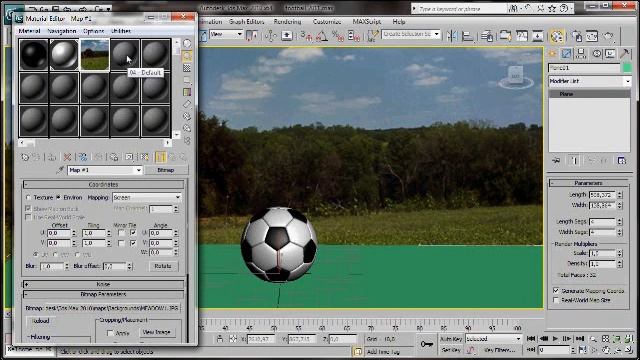Click Show Map in Viewport icon
The image size is (640, 360).
pyautogui.click(x=144, y=157)
